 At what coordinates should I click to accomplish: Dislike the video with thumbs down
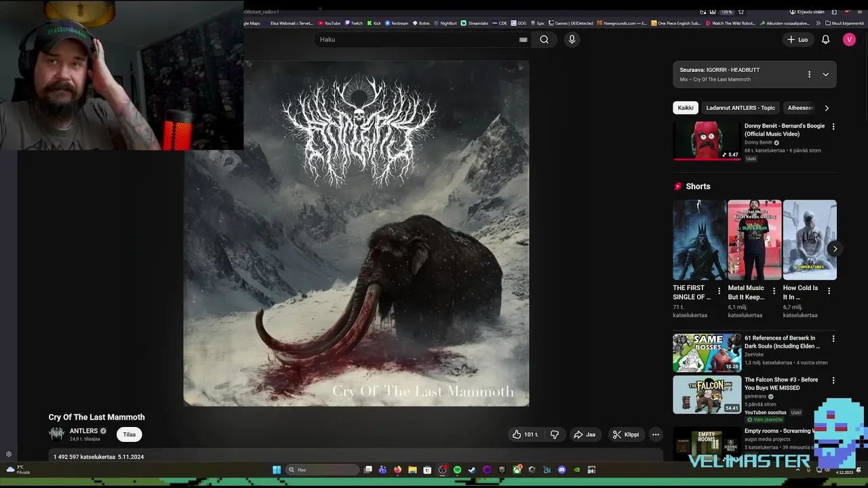click(555, 434)
